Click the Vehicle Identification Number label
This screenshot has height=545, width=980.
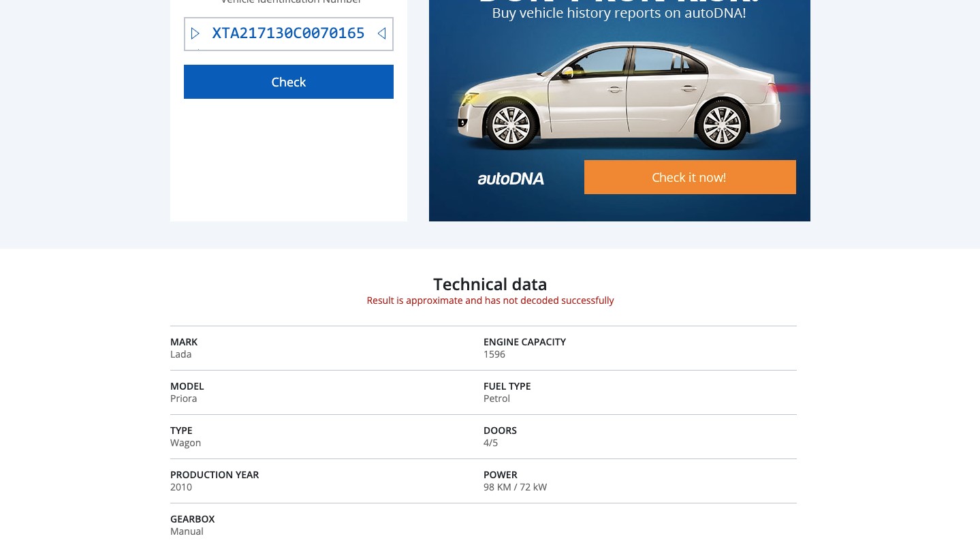tap(291, 2)
